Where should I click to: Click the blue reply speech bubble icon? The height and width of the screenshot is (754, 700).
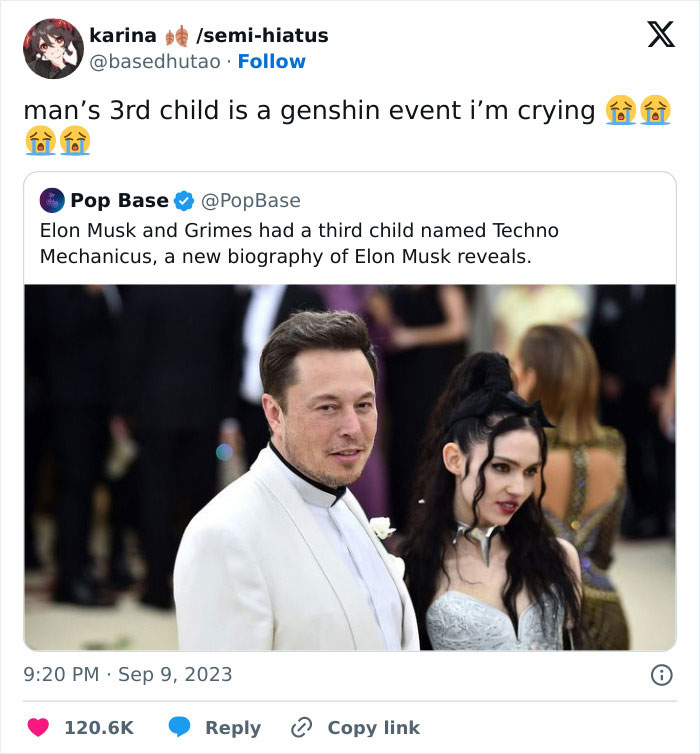point(179,727)
